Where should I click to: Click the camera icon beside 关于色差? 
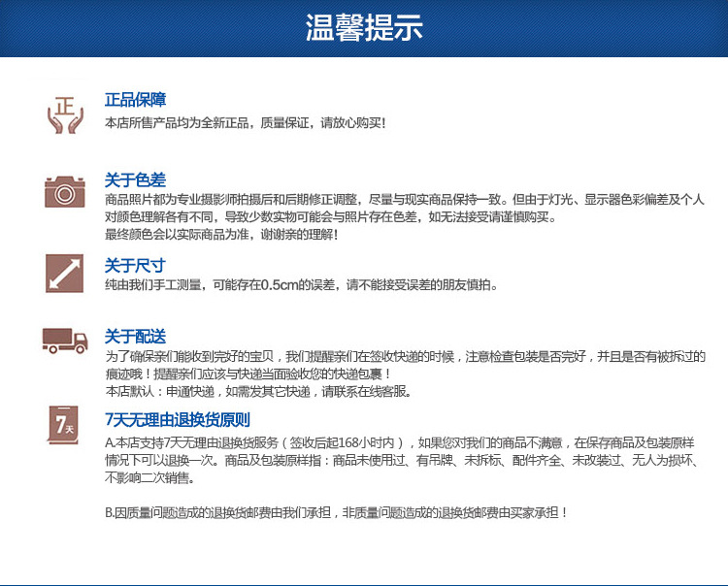(66, 191)
